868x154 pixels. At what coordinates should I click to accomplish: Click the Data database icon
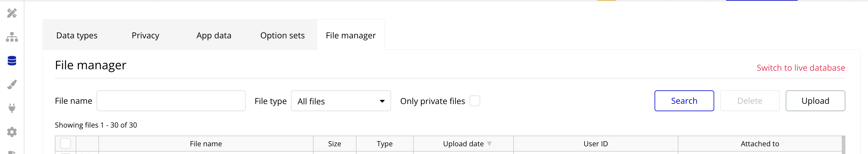pyautogui.click(x=12, y=61)
